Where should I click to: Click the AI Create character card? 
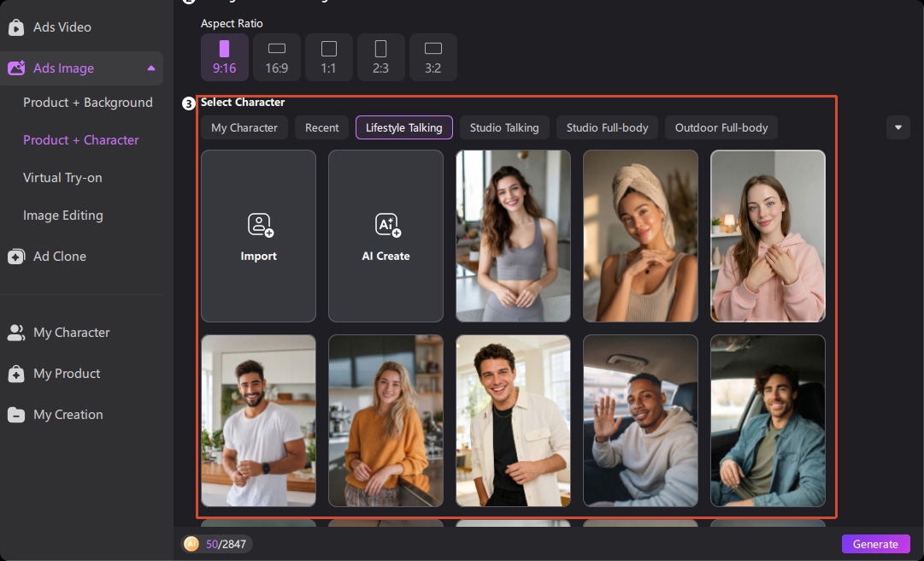(x=386, y=236)
